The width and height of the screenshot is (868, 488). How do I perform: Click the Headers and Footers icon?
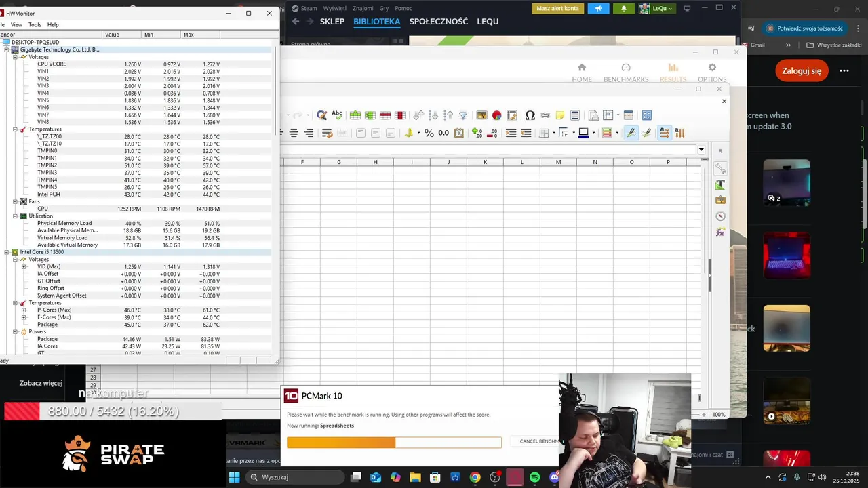click(x=575, y=115)
